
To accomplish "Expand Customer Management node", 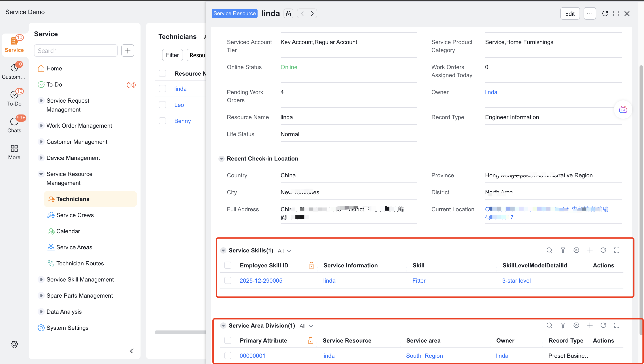I will coord(41,142).
